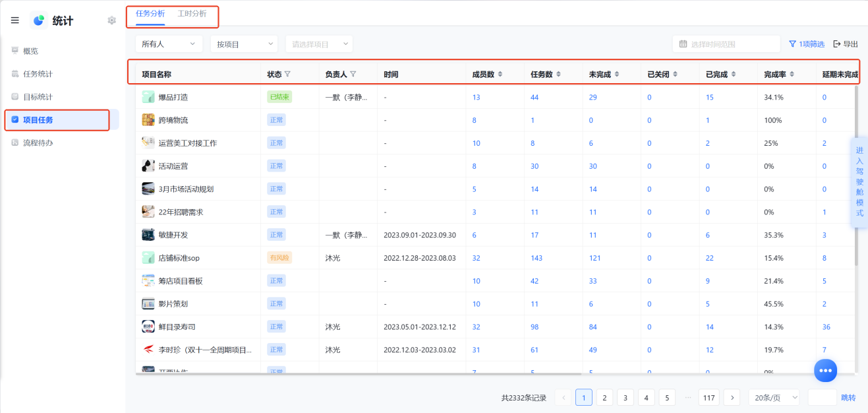Viewport: 868px width, 413px height.
Task: Click 已完成 value 15 for 爆品打造
Action: pos(710,97)
